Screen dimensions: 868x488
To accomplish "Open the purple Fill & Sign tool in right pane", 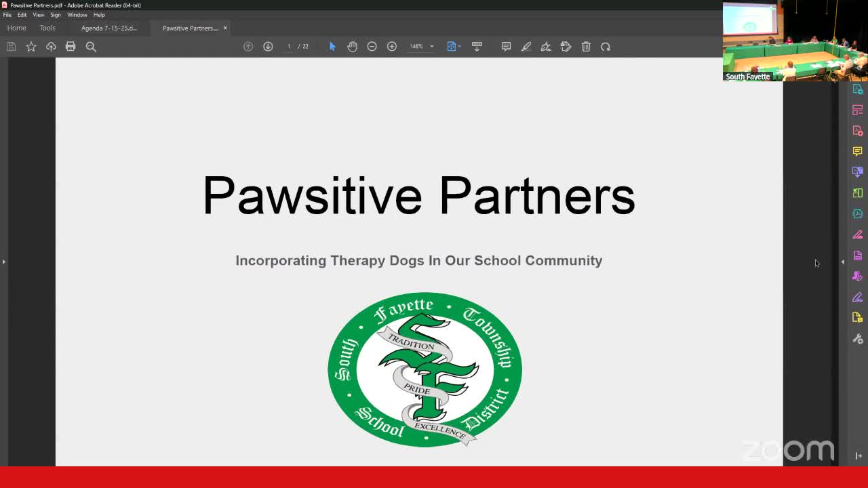I will click(857, 297).
